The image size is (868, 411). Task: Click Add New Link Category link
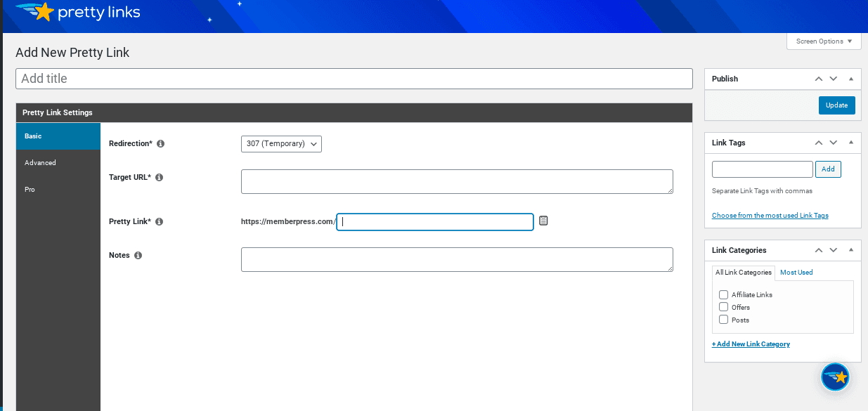pyautogui.click(x=751, y=344)
